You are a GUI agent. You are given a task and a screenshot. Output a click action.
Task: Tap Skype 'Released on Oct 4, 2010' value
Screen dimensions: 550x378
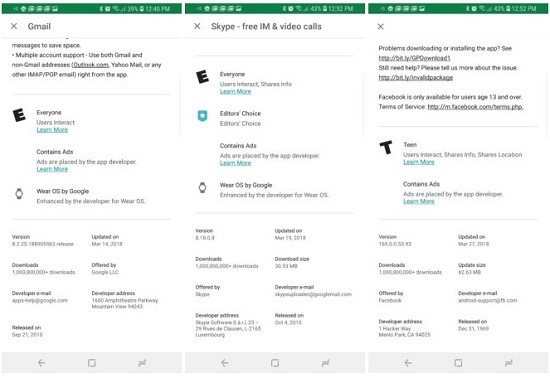pos(288,322)
